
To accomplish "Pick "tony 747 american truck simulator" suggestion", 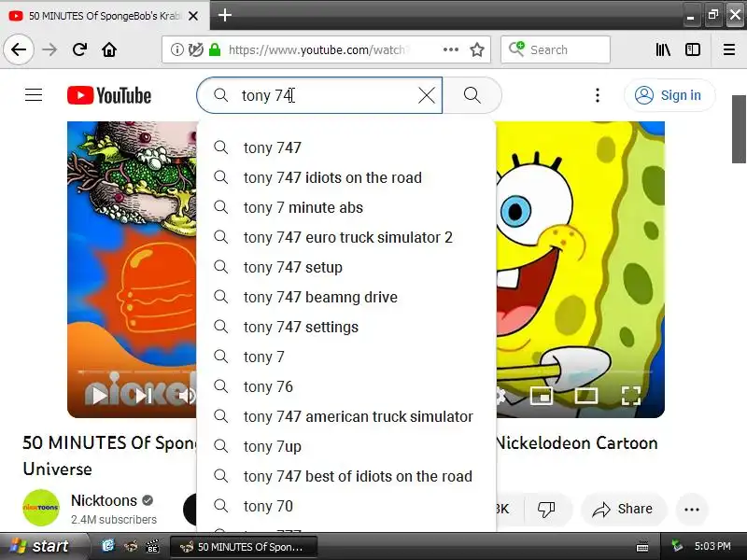I will coord(346,416).
